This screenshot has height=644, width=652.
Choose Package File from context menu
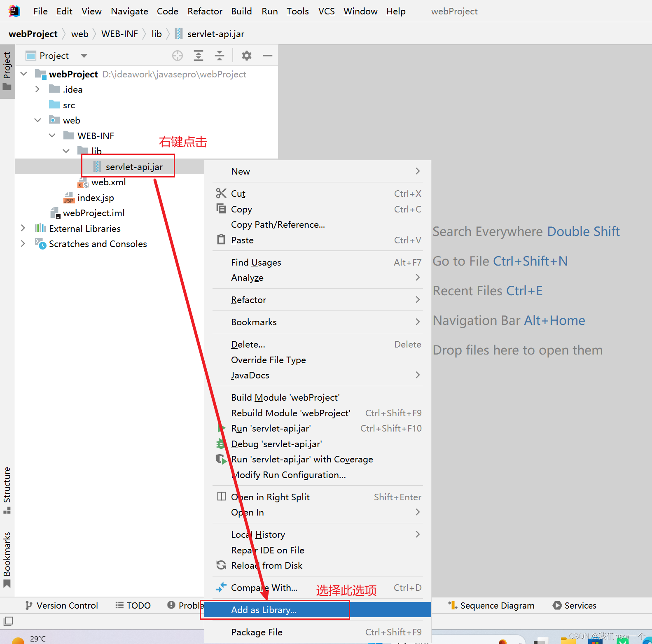(318, 632)
